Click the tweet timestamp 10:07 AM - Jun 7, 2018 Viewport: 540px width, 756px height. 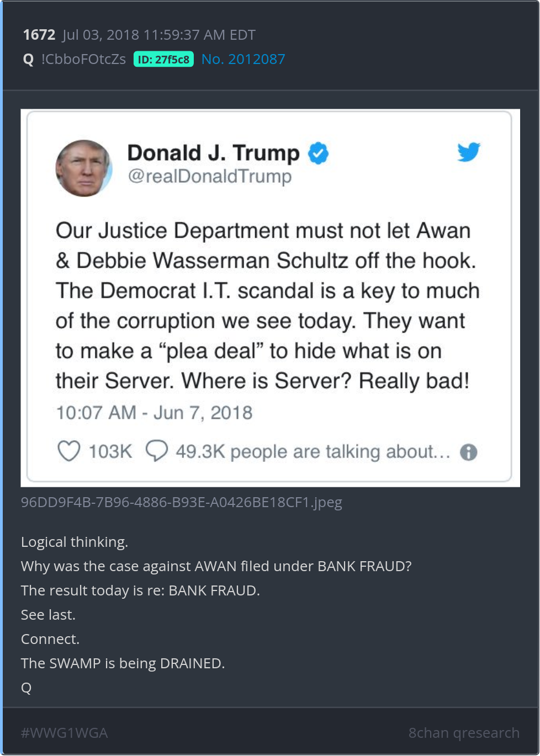[x=154, y=413]
